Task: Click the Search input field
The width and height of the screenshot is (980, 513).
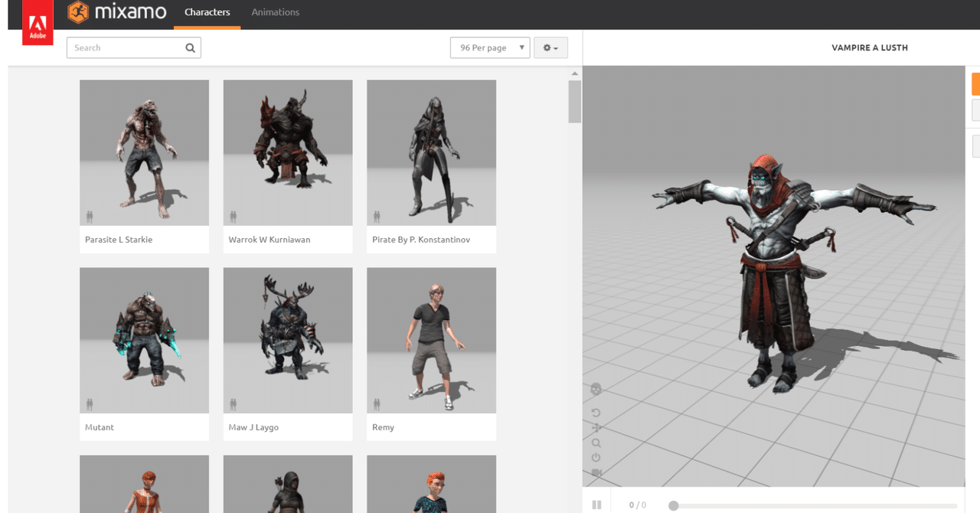Action: click(134, 47)
